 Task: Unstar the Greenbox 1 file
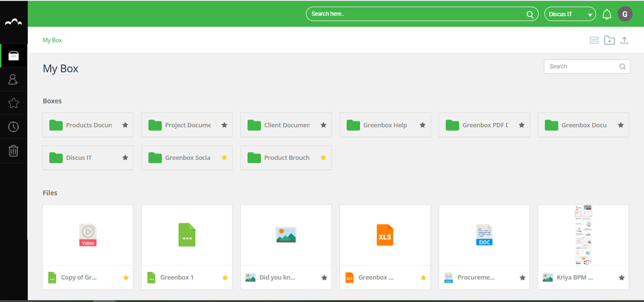pyautogui.click(x=225, y=278)
